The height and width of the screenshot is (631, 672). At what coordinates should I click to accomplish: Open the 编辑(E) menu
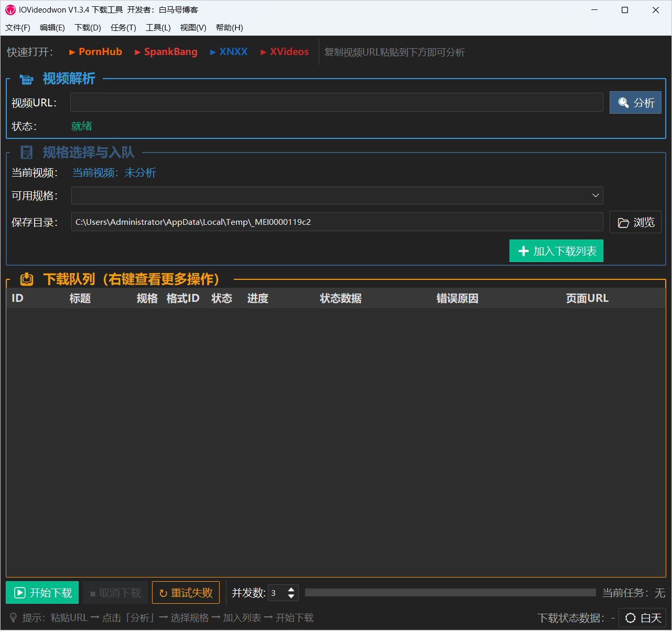pos(52,28)
